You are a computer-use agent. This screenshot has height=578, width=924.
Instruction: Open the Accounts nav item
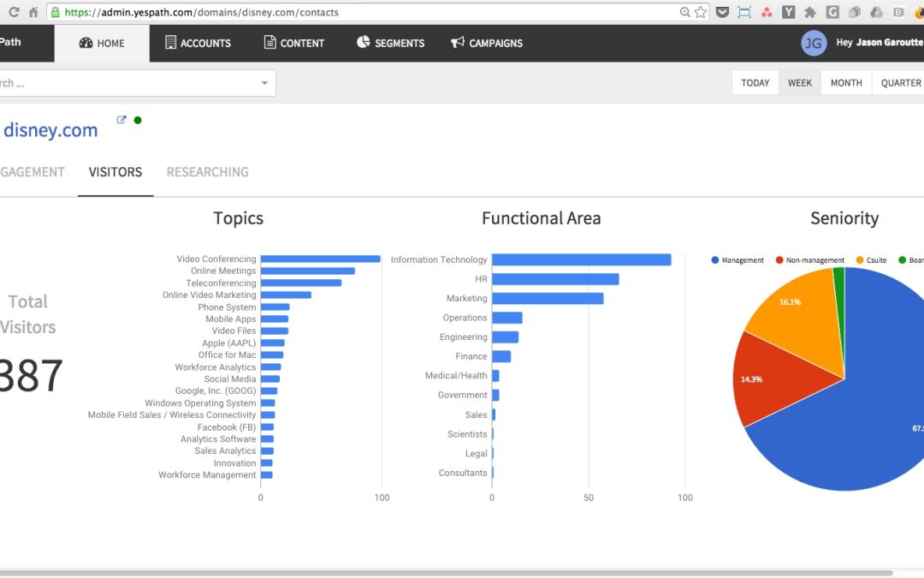click(x=198, y=43)
